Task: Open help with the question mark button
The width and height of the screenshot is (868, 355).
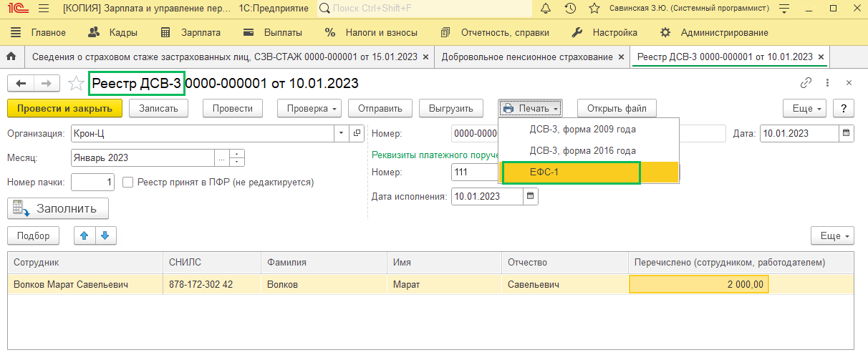Action: tap(844, 109)
